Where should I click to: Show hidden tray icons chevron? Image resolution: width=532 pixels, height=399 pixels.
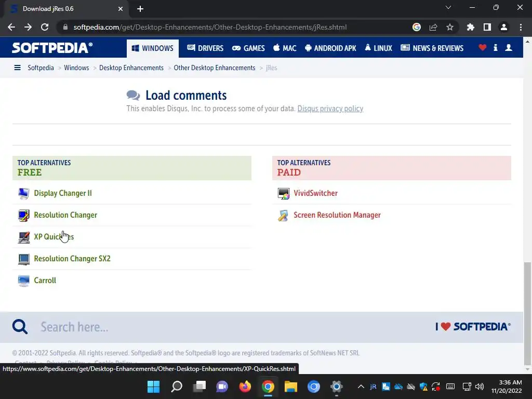click(361, 387)
